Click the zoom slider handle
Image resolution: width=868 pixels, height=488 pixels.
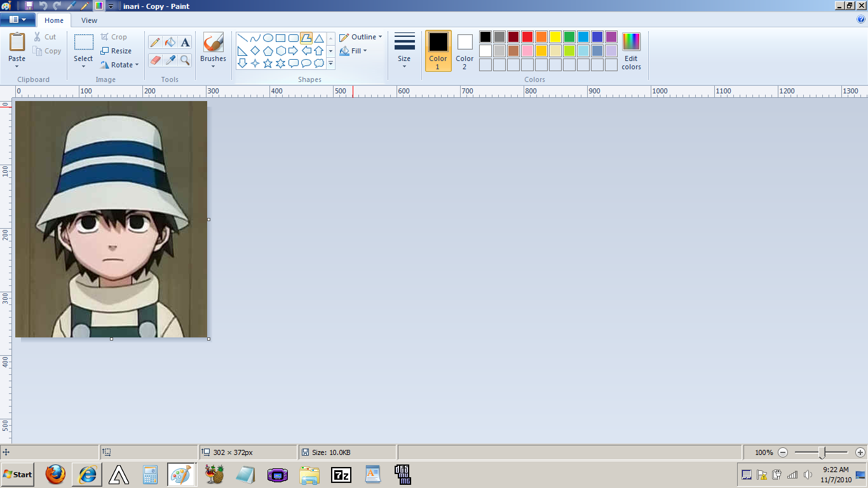point(822,452)
